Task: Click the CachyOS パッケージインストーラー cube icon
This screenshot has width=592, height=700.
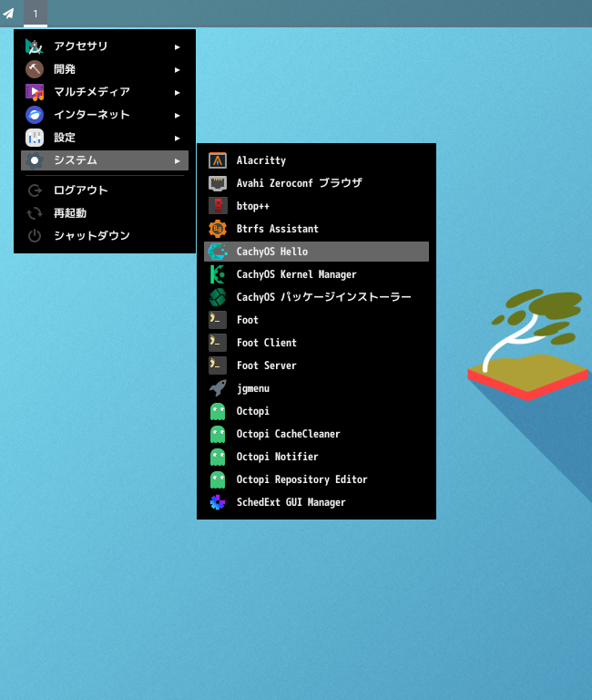Action: coord(218,297)
